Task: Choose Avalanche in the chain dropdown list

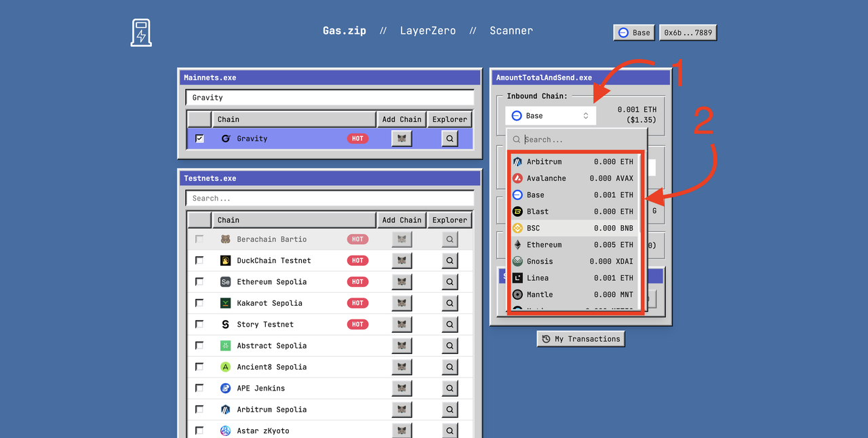Action: coord(574,178)
